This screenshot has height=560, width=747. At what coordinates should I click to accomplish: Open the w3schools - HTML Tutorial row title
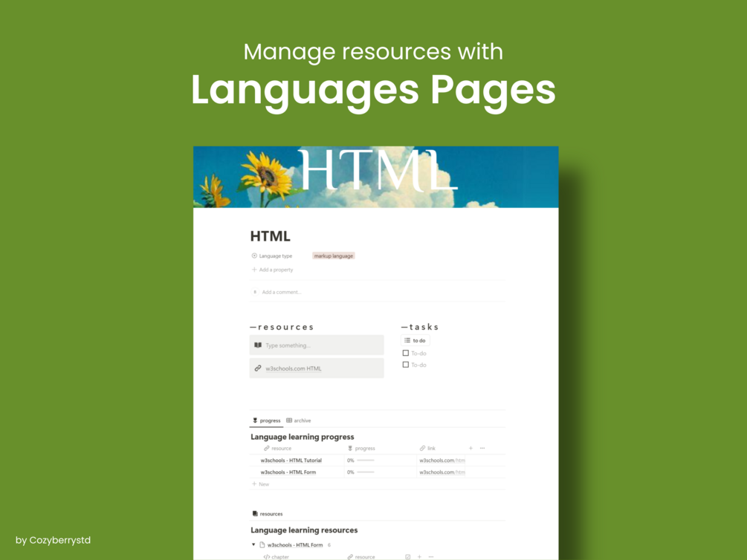(x=291, y=460)
